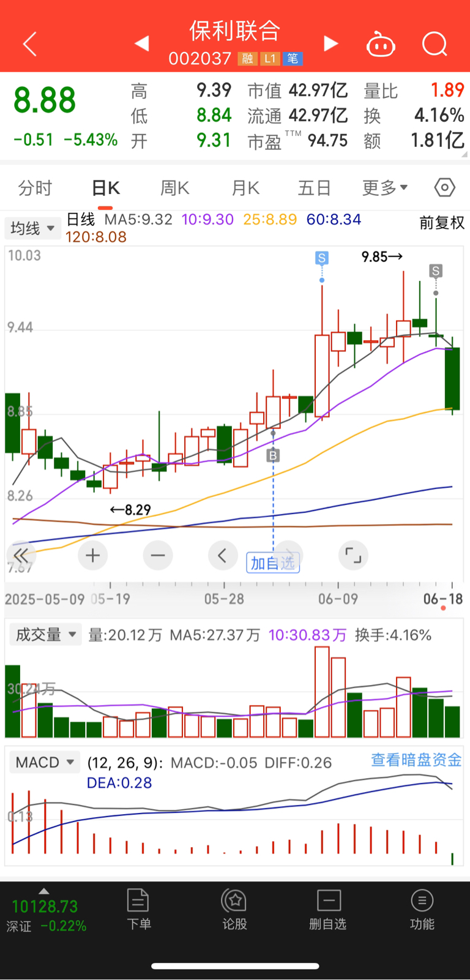Jump to earliest candles double-arrow button
The height and width of the screenshot is (980, 470).
coord(21,555)
